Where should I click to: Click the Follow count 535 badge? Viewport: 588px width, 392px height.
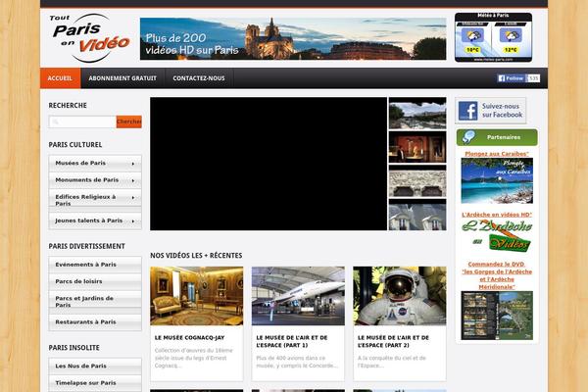click(x=533, y=78)
